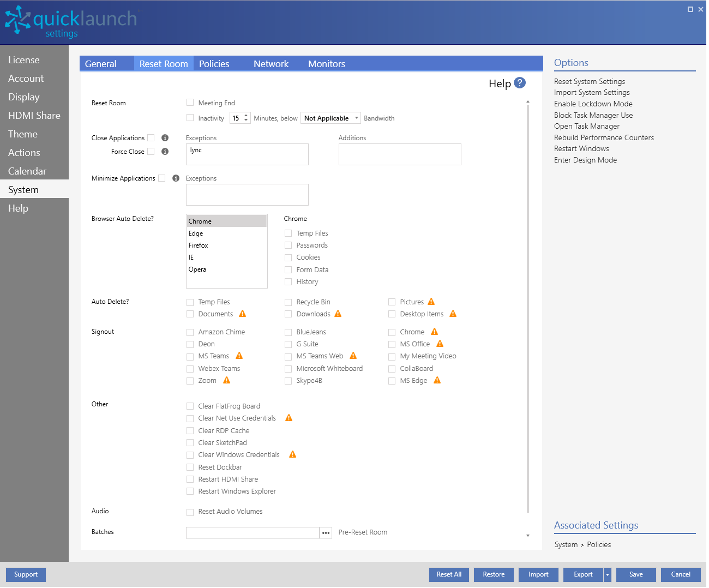
Task: Click the Batches path input field
Action: click(253, 533)
